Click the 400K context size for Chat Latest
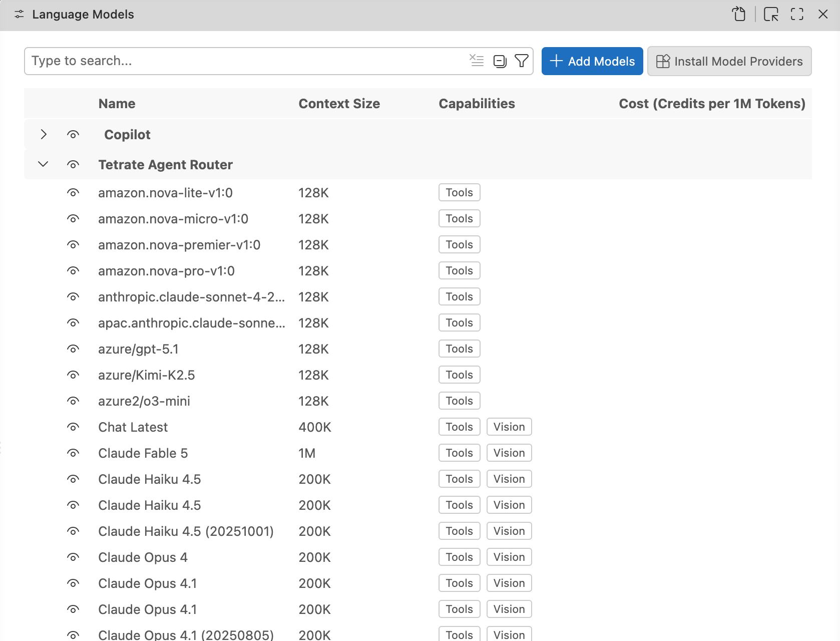 pyautogui.click(x=315, y=427)
